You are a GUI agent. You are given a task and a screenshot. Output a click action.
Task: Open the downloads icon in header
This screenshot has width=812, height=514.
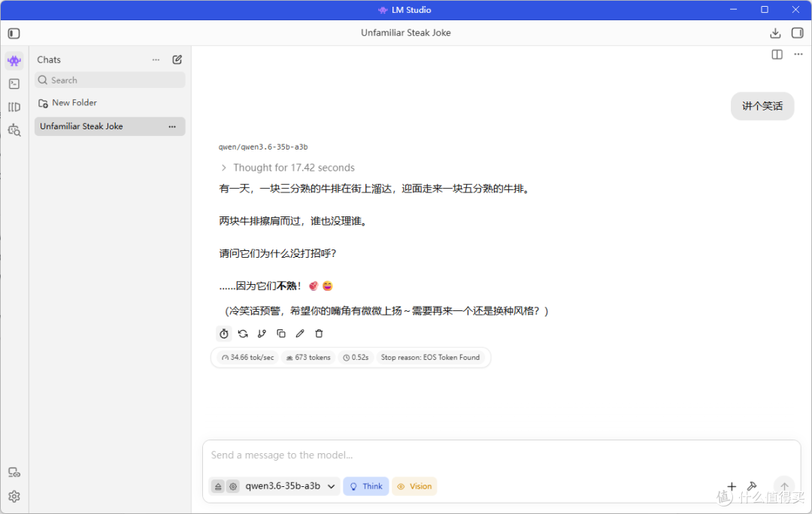point(775,33)
